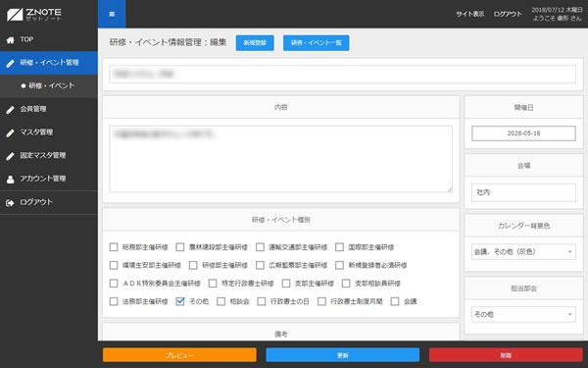
Task: Check 法務部主催研修 checkbox
Action: click(114, 301)
